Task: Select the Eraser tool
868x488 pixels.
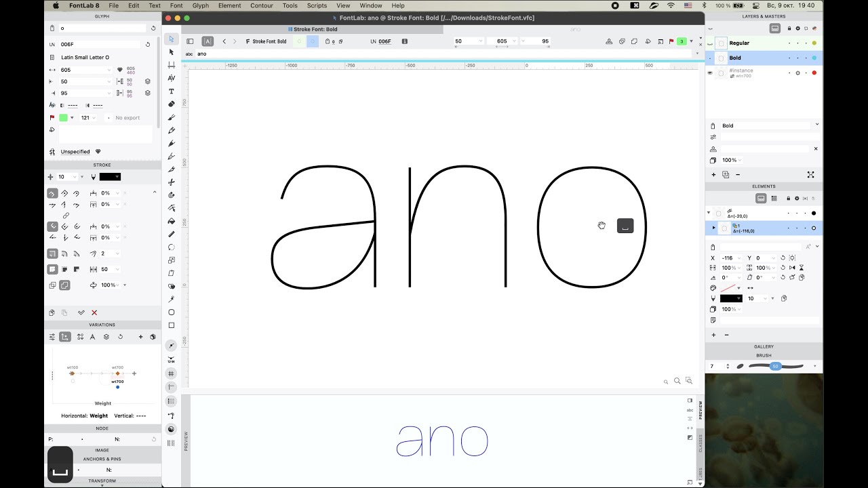Action: pos(172,104)
